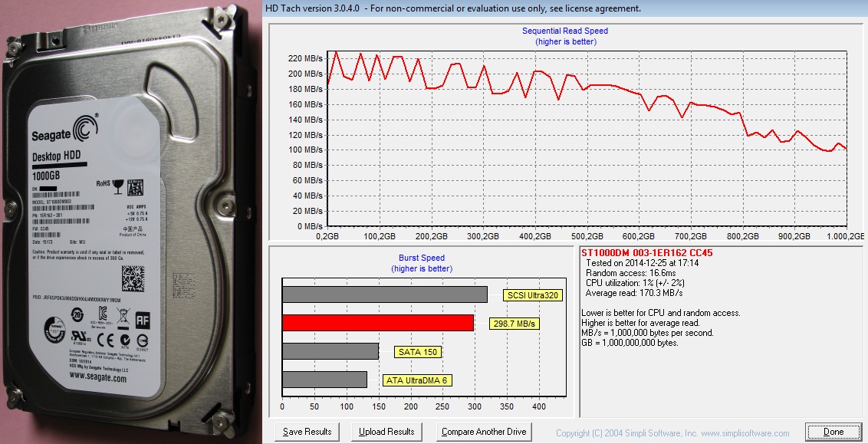Click the CPU utilization: 1% line

pyautogui.click(x=635, y=283)
